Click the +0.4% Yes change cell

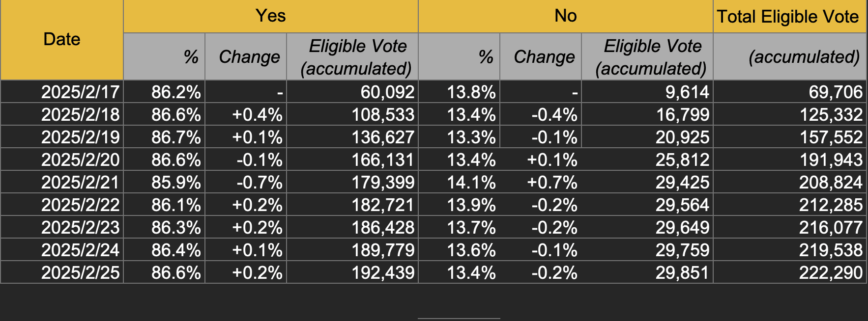click(246, 114)
